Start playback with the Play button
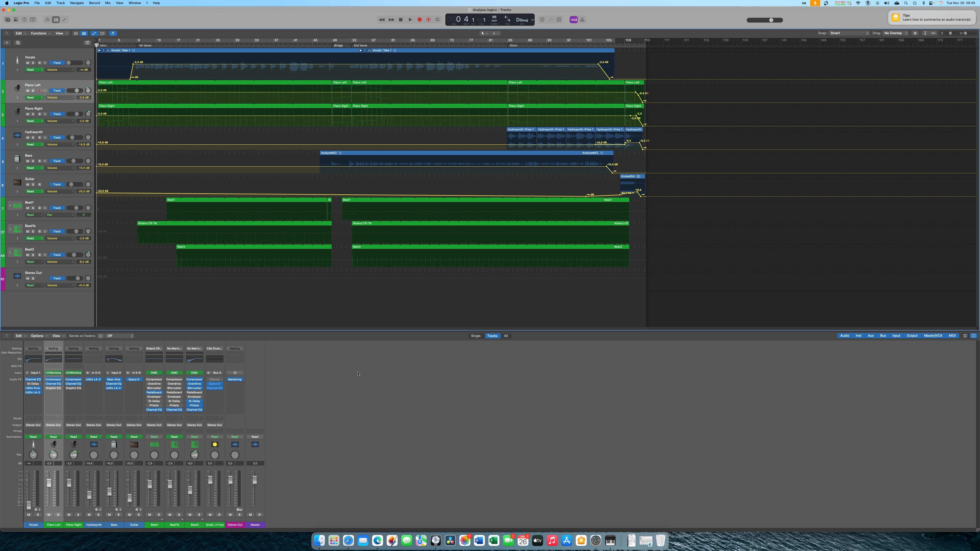 410,20
